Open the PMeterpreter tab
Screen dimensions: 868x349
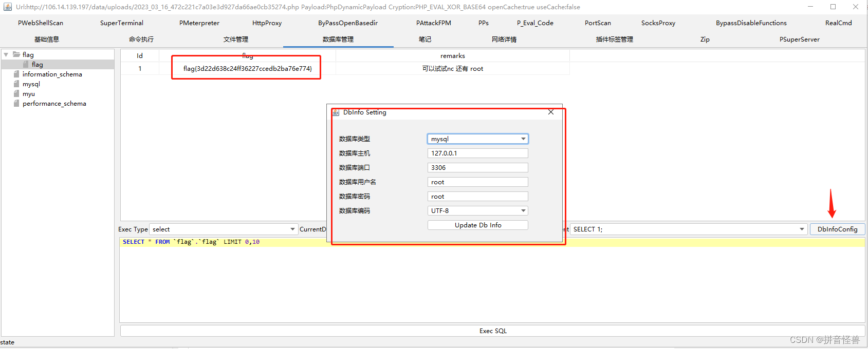199,23
